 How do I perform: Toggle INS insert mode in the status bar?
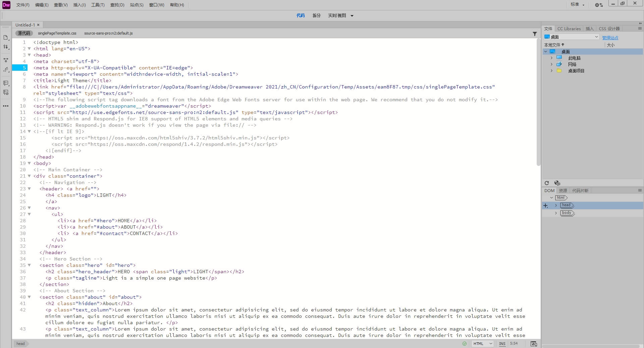[x=502, y=344]
